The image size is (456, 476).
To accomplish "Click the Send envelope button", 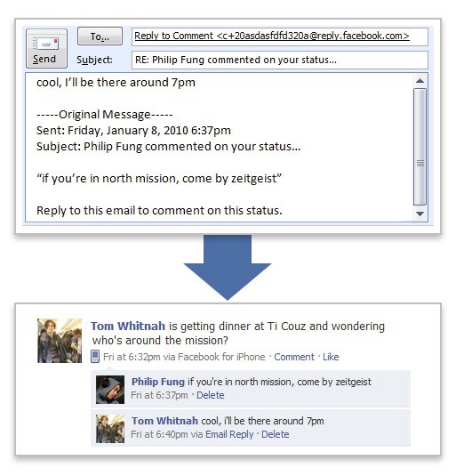I will click(46, 48).
